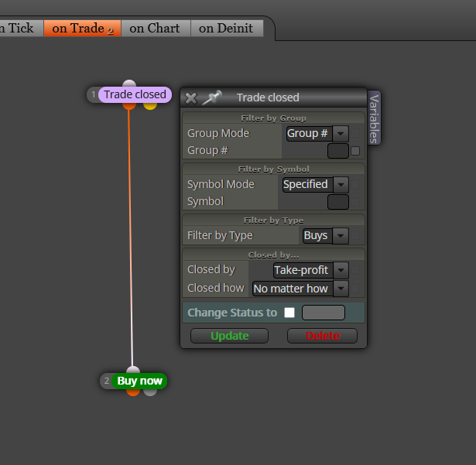This screenshot has height=465, width=476.
Task: Open the Variables side tab
Action: pos(374,118)
